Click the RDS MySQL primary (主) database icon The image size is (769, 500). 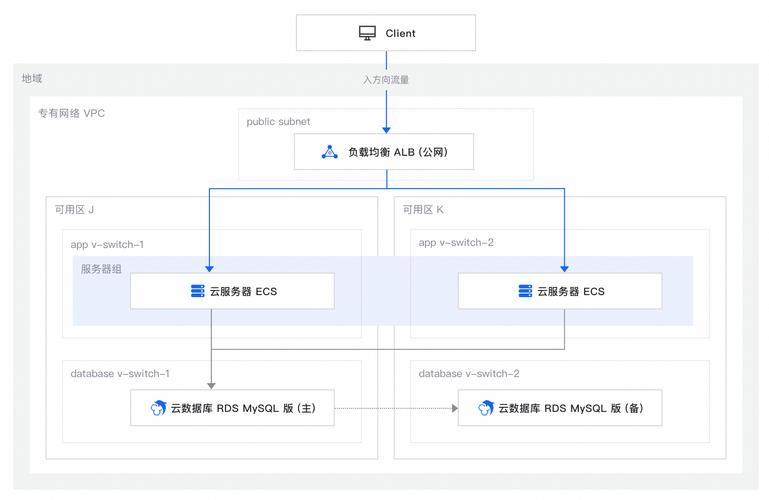tap(158, 408)
